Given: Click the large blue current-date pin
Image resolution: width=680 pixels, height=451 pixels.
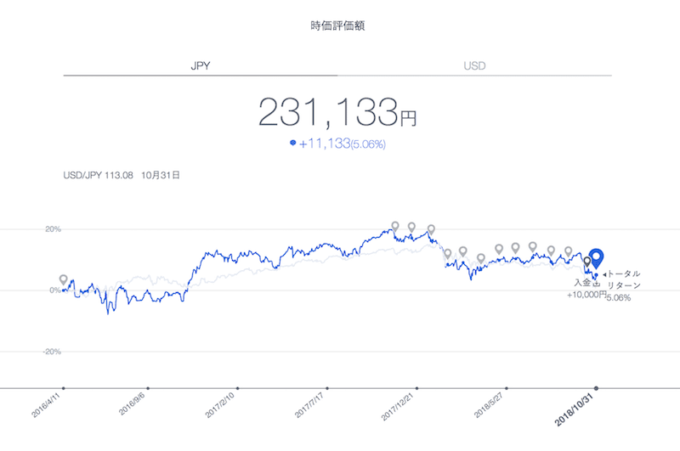Looking at the screenshot, I should tap(596, 258).
